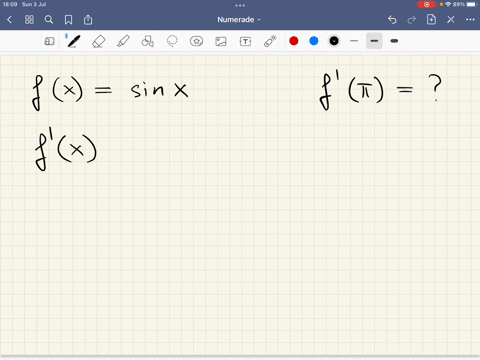Tap the three-dot multitasking control at top
Image resolution: width=480 pixels, height=360 pixels.
click(240, 5)
